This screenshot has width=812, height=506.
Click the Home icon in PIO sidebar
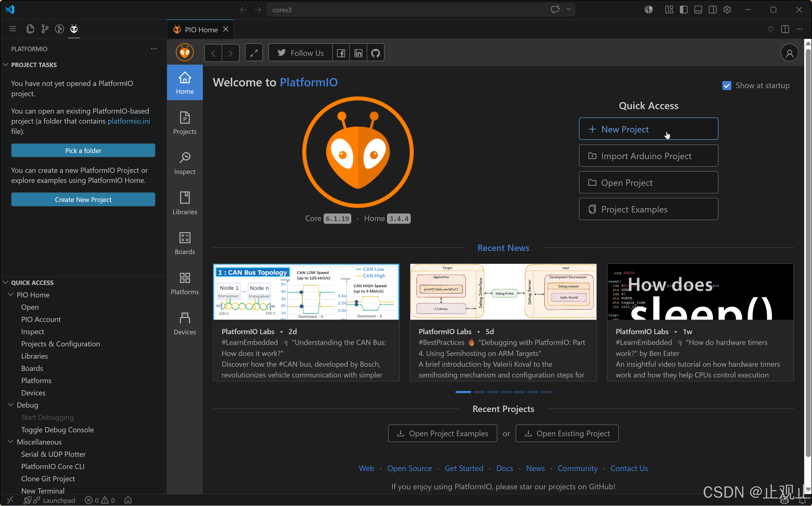(x=185, y=83)
